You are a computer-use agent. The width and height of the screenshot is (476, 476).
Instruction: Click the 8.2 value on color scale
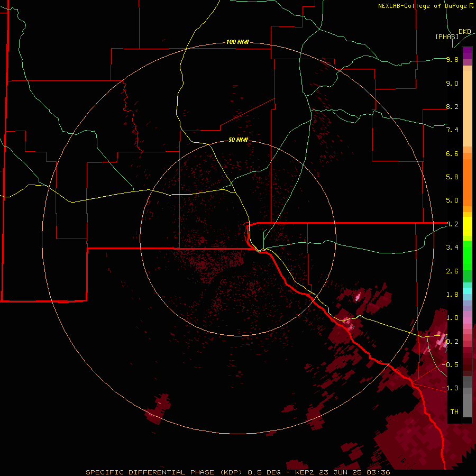(452, 106)
